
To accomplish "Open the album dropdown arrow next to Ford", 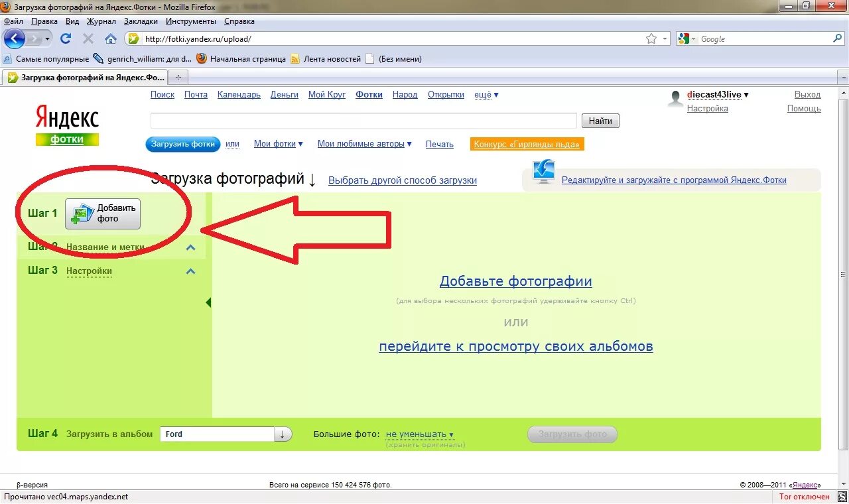I will click(x=283, y=434).
